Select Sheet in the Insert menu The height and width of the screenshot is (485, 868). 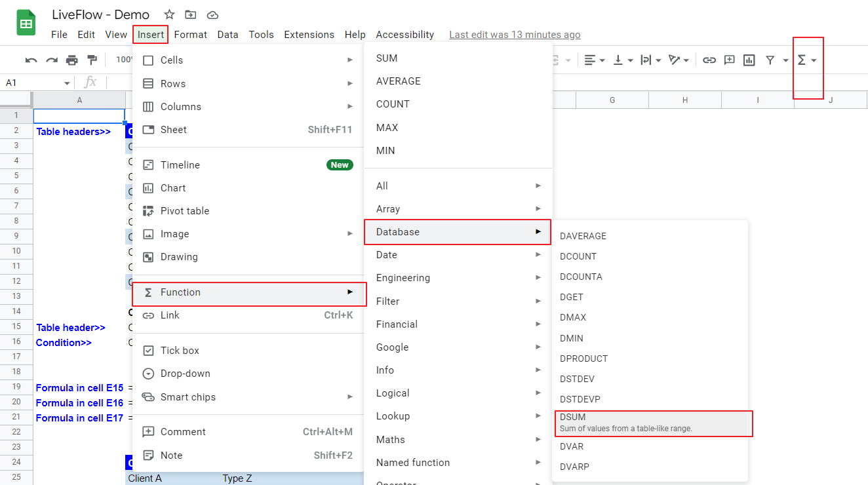[248, 130]
